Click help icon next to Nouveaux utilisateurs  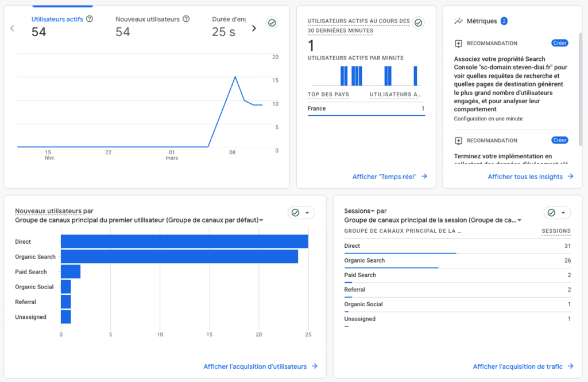click(x=186, y=19)
